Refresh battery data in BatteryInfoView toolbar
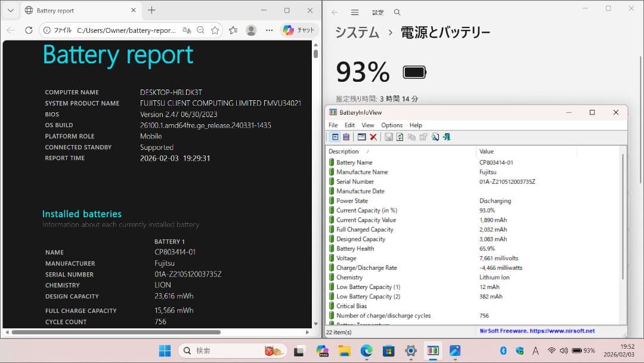This screenshot has height=363, width=644. [x=400, y=137]
